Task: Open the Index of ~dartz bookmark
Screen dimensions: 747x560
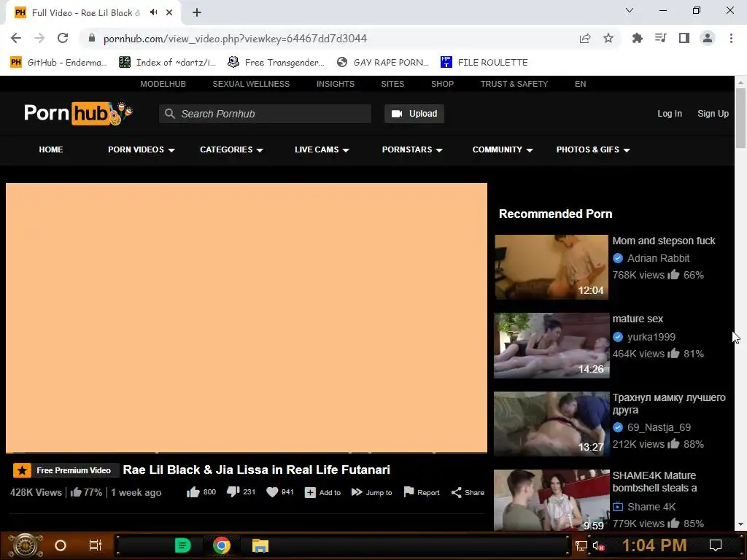Action: [x=168, y=63]
